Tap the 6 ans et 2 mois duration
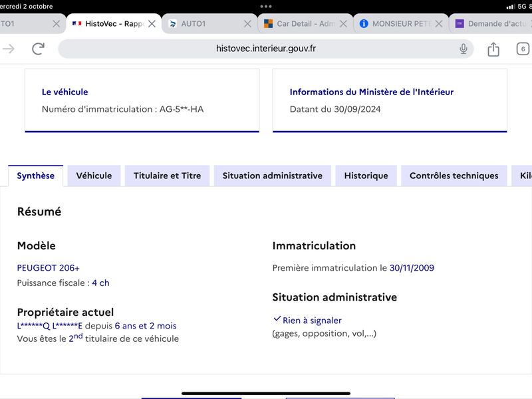532x399 pixels. point(146,326)
